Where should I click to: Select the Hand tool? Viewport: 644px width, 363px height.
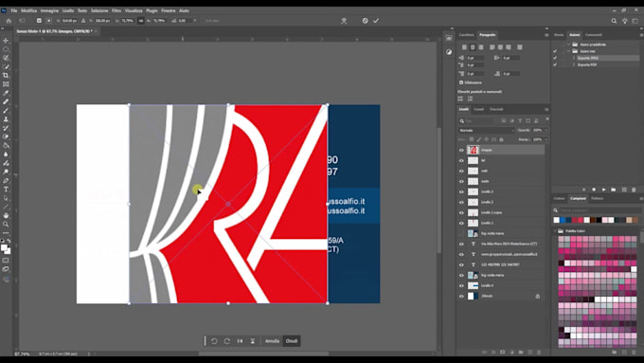click(x=6, y=215)
